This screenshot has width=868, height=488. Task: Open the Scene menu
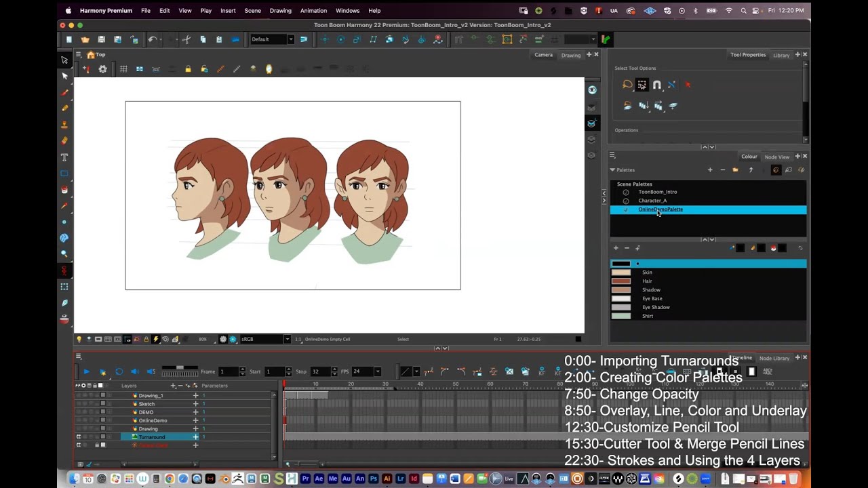(252, 11)
